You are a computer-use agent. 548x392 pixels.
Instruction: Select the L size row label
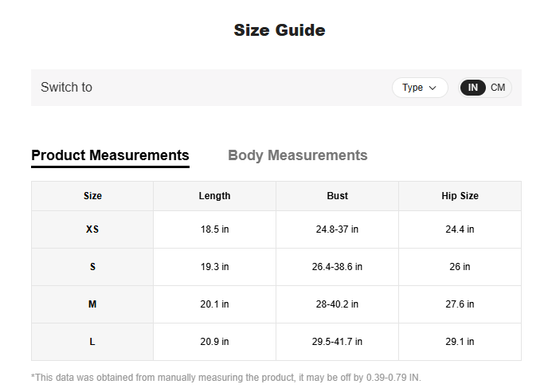92,342
